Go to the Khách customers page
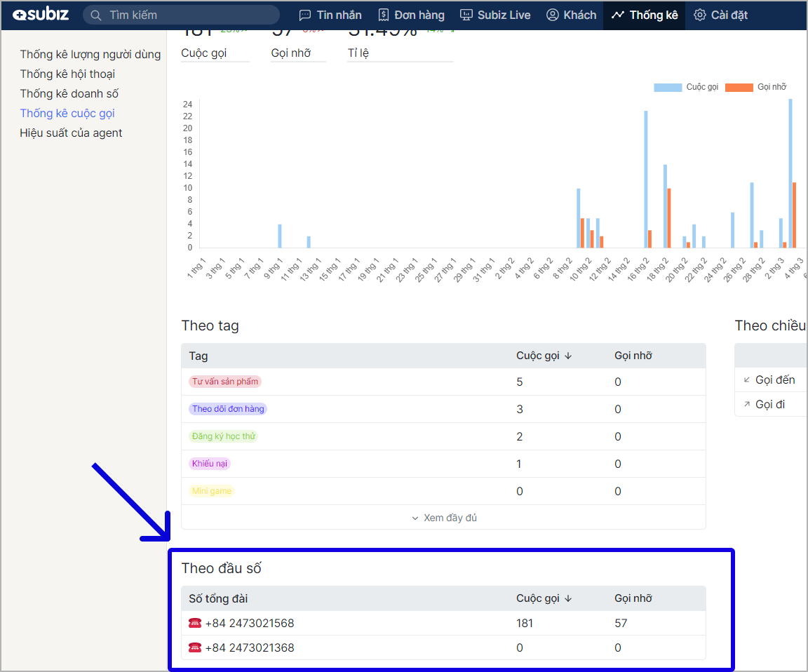Viewport: 808px width, 672px height. (x=571, y=15)
